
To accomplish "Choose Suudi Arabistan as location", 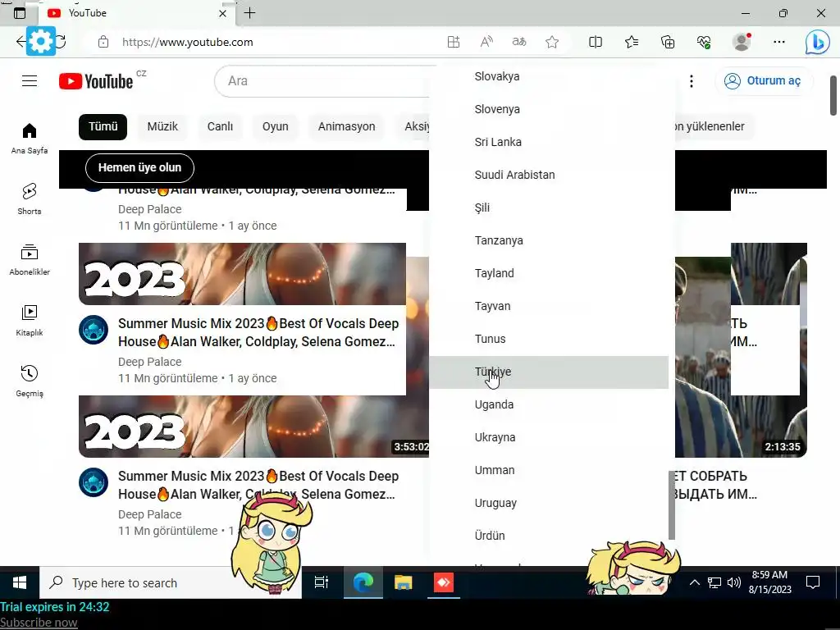I will pyautogui.click(x=549, y=175).
